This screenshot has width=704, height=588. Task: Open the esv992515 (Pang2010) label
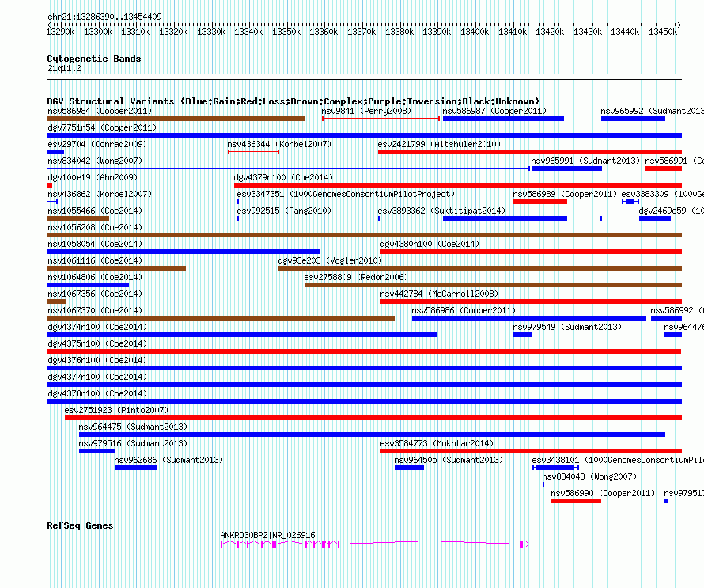(284, 211)
